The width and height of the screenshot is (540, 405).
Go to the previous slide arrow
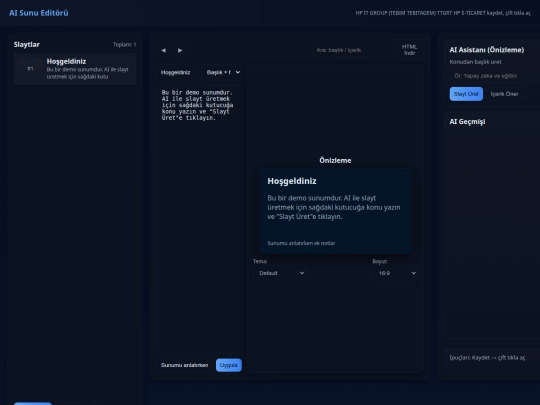coord(164,50)
